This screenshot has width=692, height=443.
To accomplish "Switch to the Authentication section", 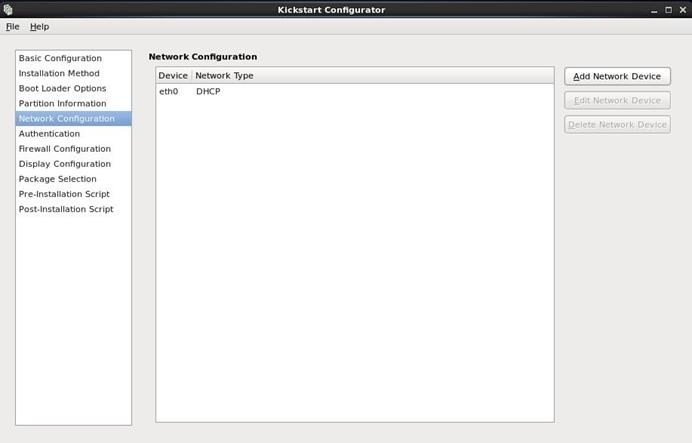I will point(73,133).
